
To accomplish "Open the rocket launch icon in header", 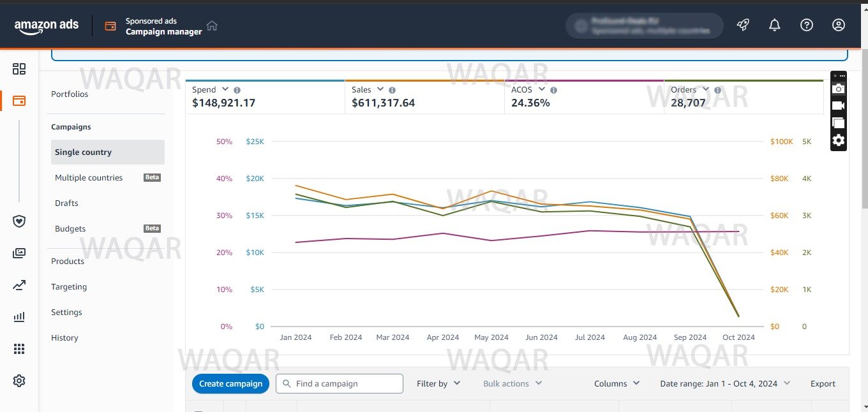I will click(743, 25).
